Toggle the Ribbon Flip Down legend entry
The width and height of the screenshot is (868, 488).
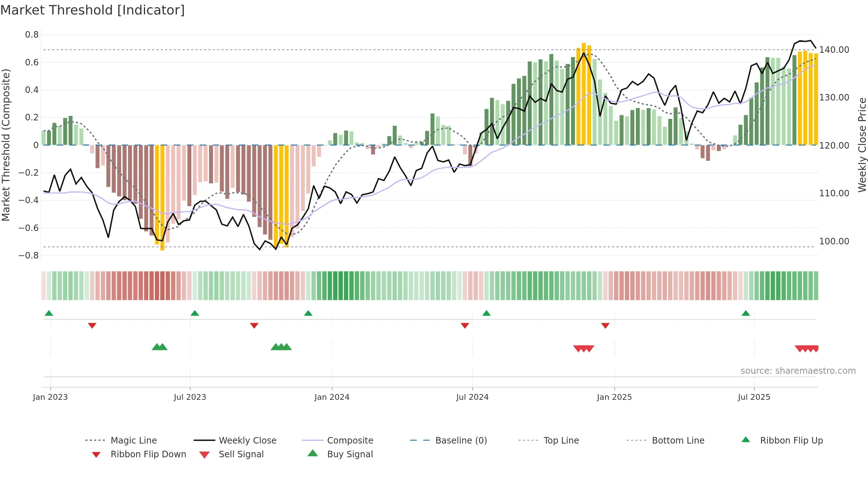click(139, 454)
